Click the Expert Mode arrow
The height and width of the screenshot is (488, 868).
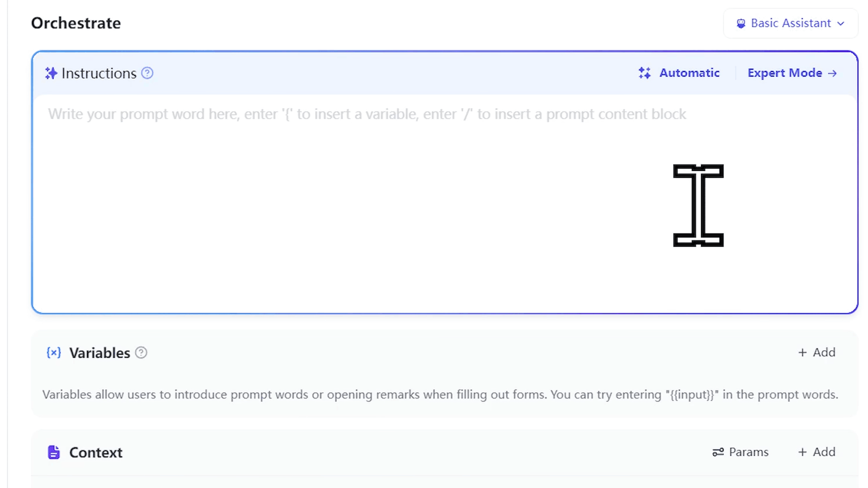click(x=833, y=73)
